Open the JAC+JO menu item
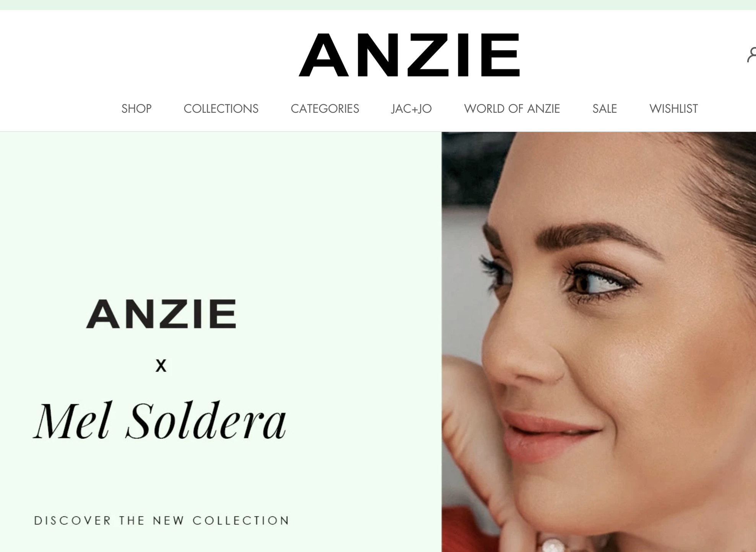 (411, 109)
